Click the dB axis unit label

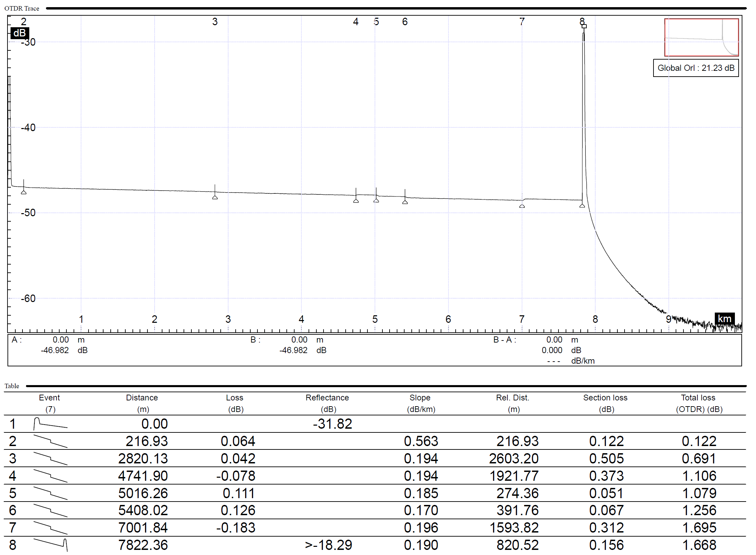pos(20,33)
